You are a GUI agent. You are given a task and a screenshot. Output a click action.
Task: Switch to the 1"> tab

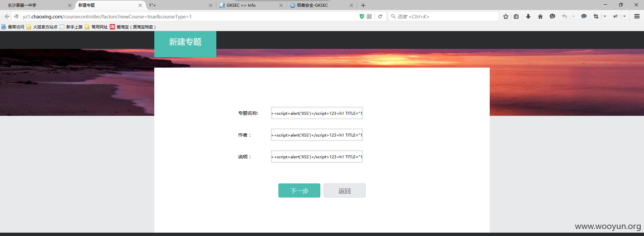(x=179, y=5)
